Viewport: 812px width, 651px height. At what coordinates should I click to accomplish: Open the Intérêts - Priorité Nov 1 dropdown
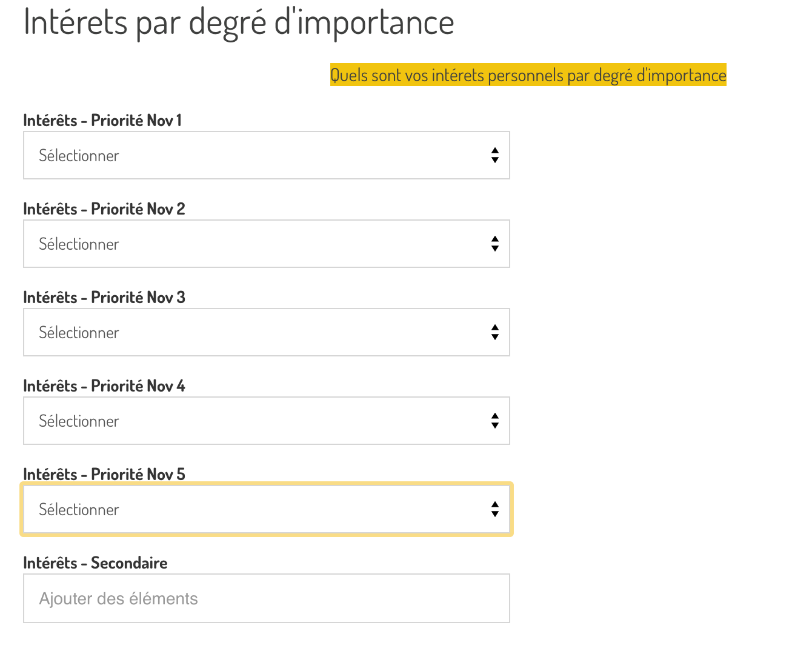266,155
